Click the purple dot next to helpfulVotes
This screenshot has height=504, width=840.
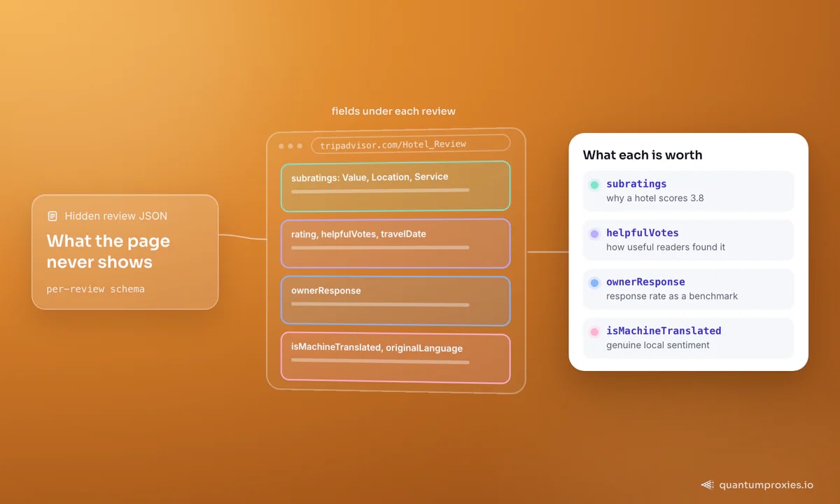point(594,234)
